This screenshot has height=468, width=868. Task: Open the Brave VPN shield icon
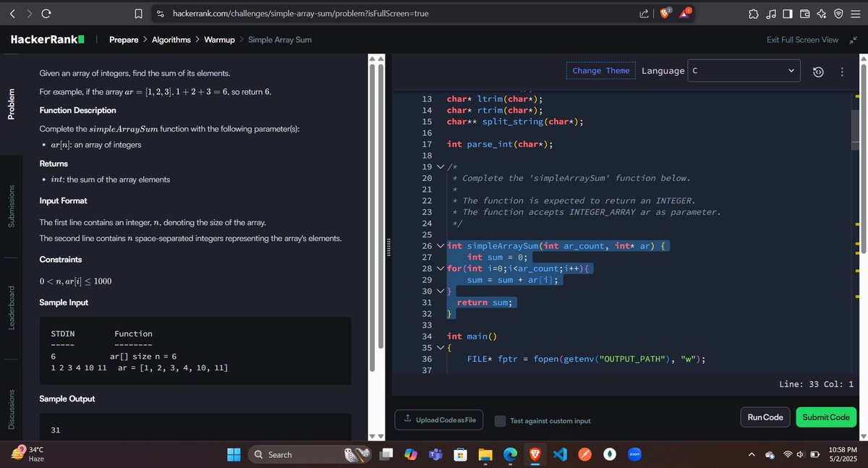click(838, 14)
